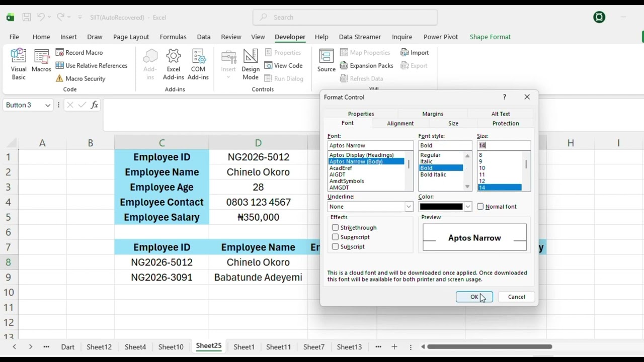Open the Protection tab in dialog

tap(506, 123)
